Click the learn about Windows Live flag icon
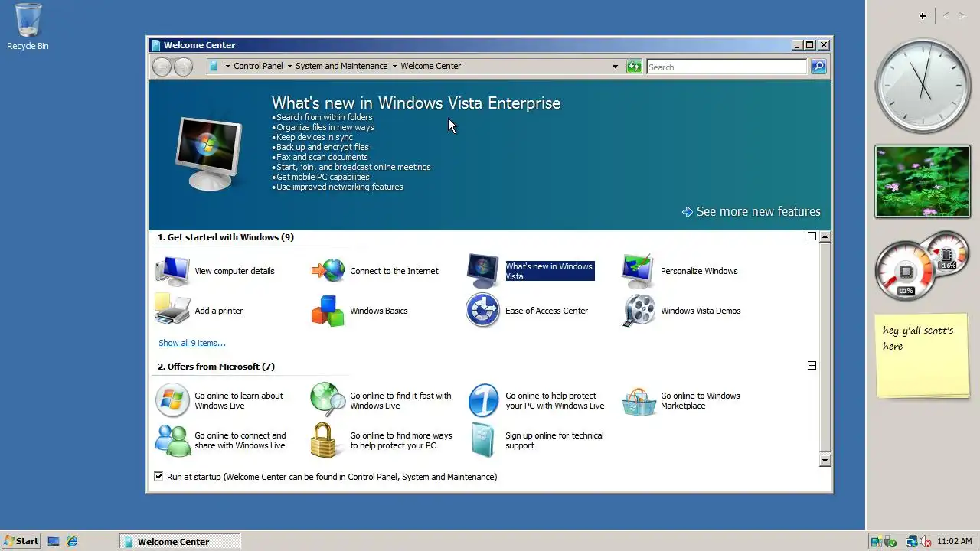Viewport: 980px width, 551px height. [172, 400]
